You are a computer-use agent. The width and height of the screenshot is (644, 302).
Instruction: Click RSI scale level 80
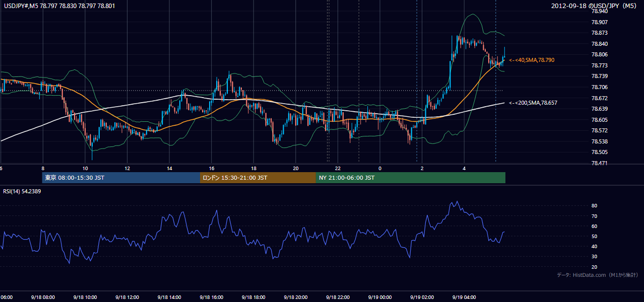click(594, 206)
